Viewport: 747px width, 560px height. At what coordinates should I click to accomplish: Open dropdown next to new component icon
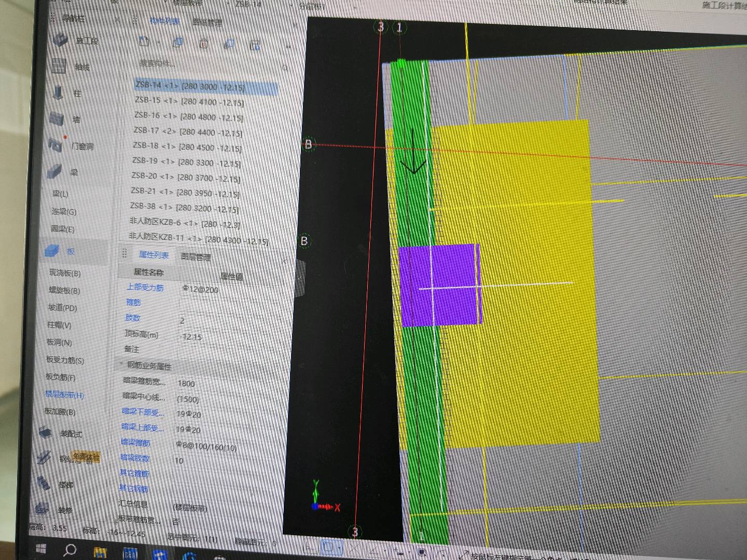pyautogui.click(x=157, y=43)
